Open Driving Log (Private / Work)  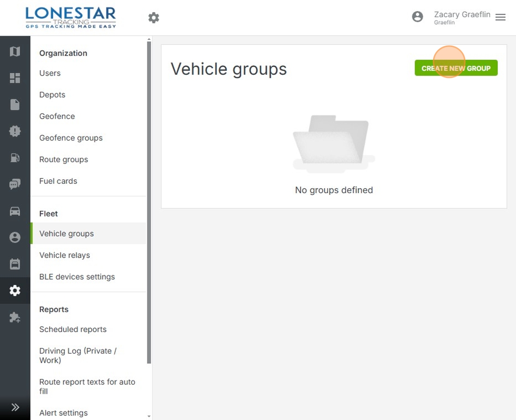[78, 355]
